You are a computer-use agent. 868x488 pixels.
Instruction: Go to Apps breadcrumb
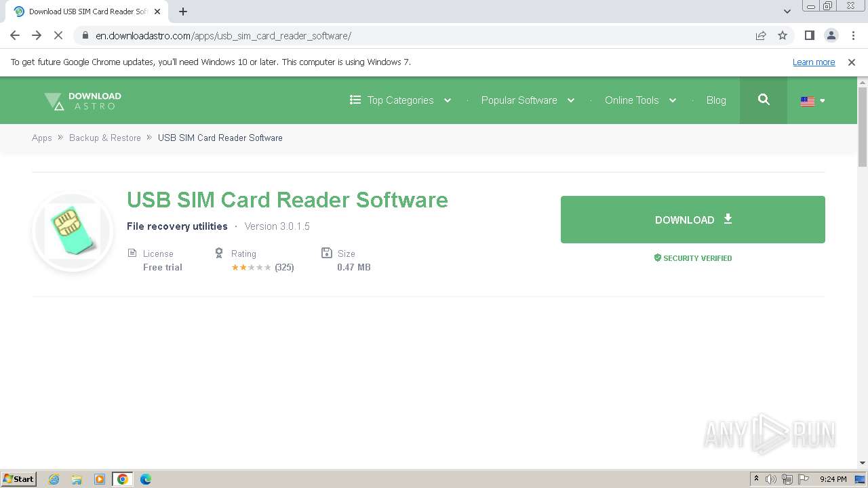click(x=42, y=138)
